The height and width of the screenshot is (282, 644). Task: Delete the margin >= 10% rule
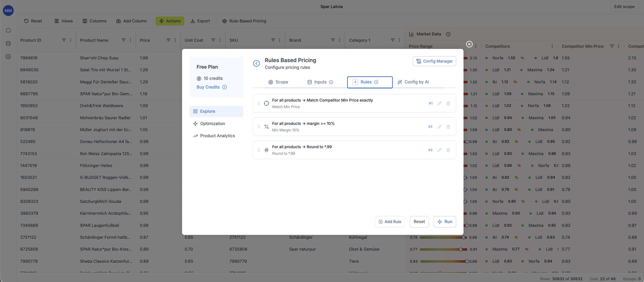(448, 127)
